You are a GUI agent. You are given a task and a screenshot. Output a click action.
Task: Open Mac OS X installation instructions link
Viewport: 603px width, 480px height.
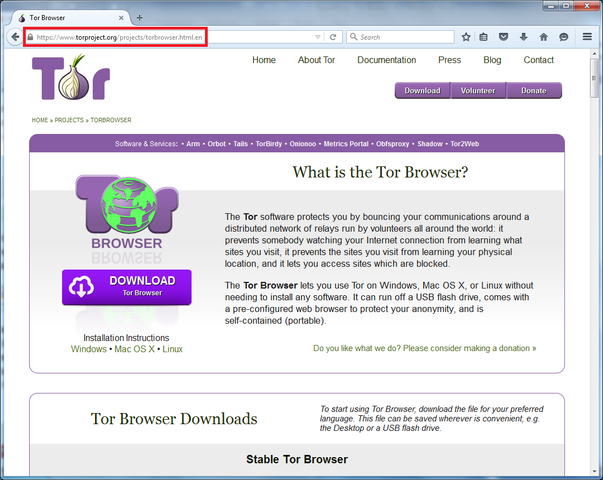pyautogui.click(x=135, y=349)
